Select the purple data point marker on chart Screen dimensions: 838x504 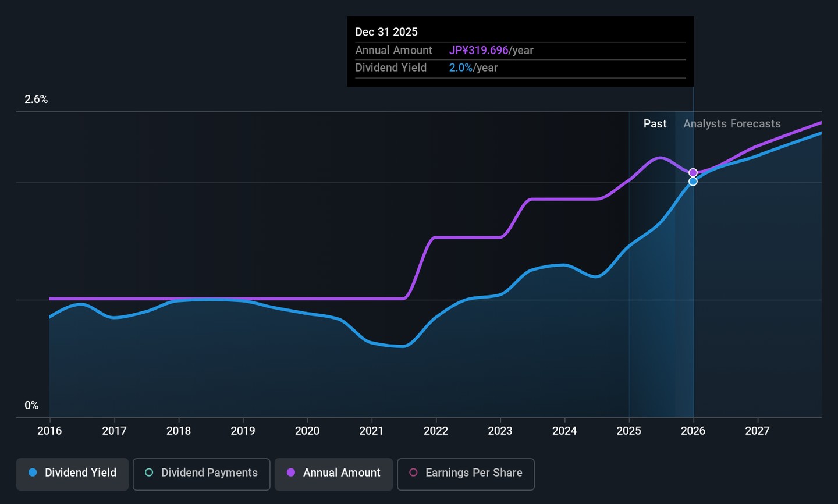point(693,173)
